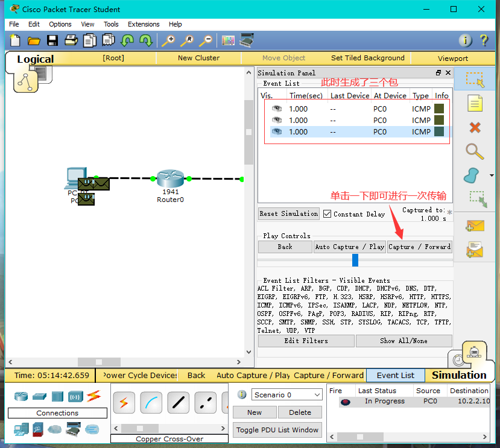
Task: Open Info color box of highlighted ICMP event
Action: [x=439, y=131]
